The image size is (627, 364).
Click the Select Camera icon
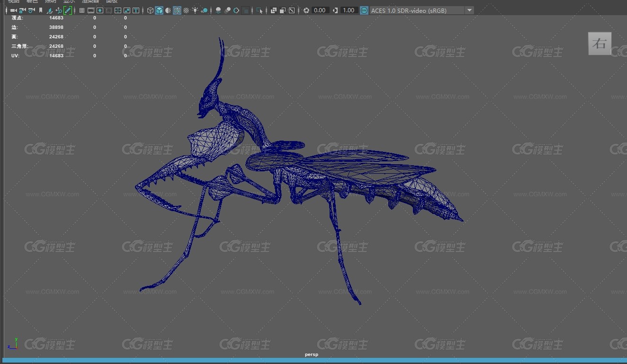pyautogui.click(x=13, y=10)
